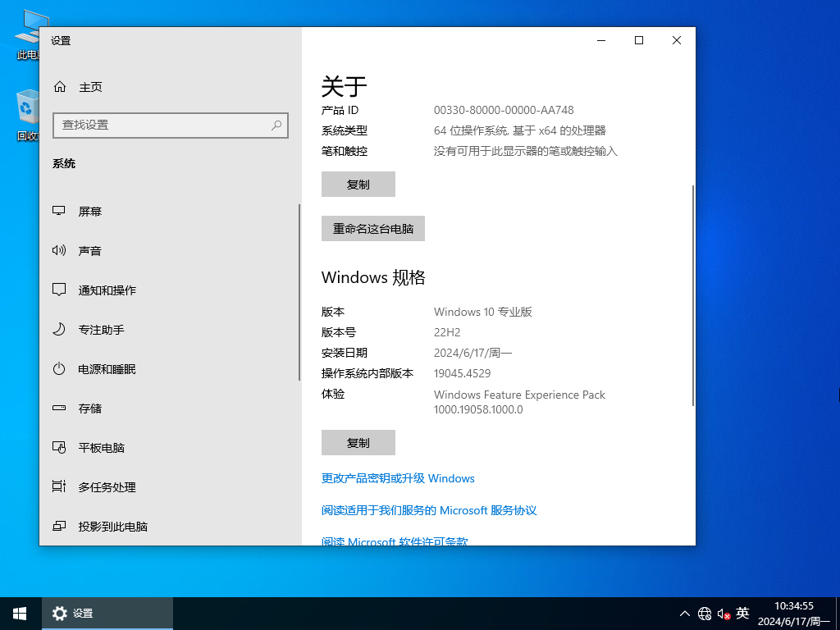Open the Windows Start button
Screen dimensions: 840x630
[18, 613]
